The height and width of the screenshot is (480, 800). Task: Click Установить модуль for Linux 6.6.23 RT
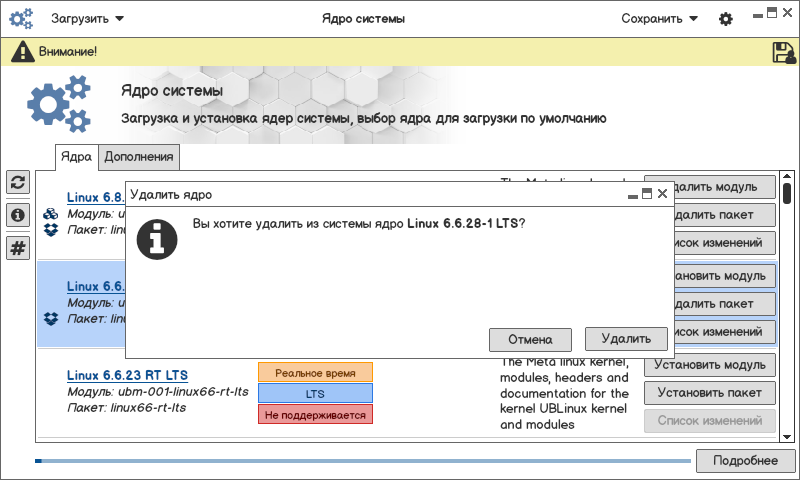[710, 365]
